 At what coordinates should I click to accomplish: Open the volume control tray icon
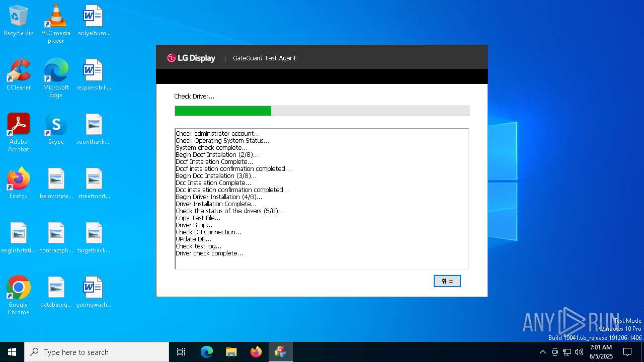[579, 352]
